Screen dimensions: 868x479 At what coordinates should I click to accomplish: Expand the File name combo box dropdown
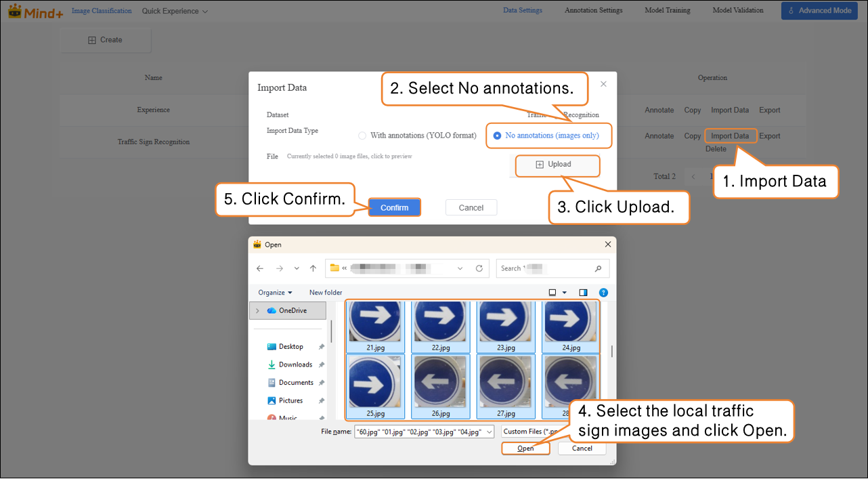(490, 432)
